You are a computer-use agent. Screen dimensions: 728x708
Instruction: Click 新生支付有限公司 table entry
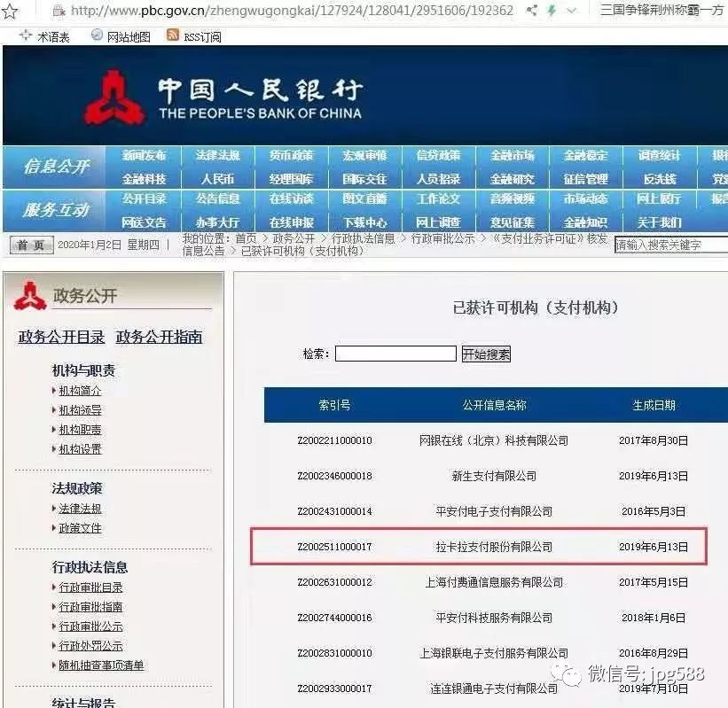point(494,476)
